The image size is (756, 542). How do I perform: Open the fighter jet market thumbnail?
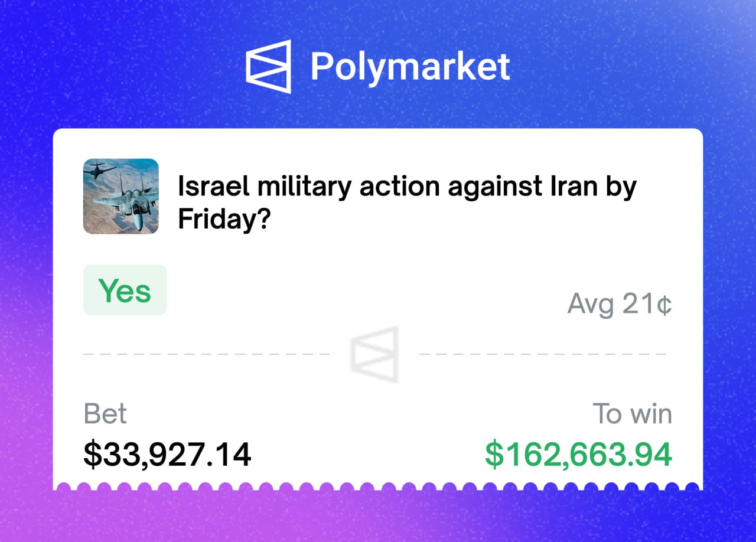121,196
